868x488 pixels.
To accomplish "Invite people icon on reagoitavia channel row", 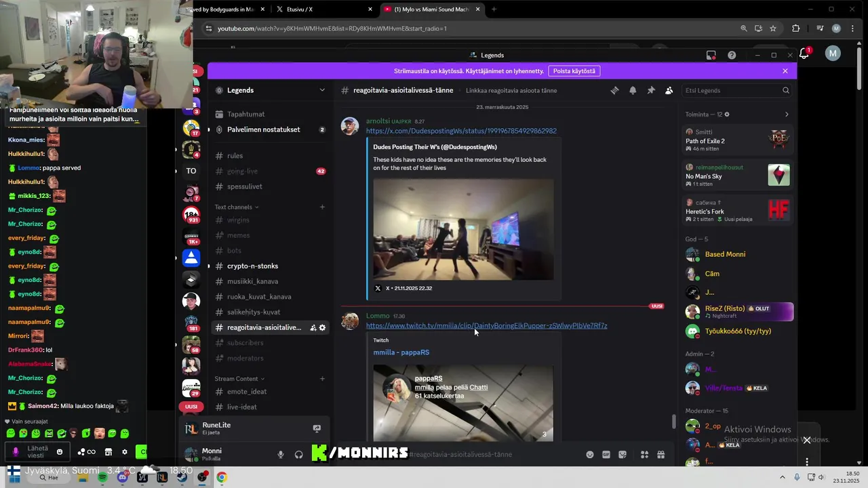I will pos(313,327).
